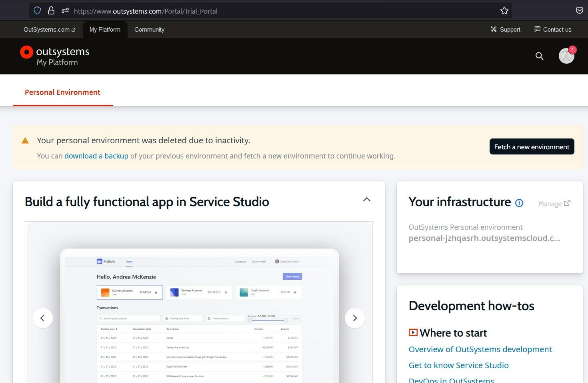This screenshot has width=588, height=383.
Task: Select the Personal Environment tab
Action: point(62,92)
